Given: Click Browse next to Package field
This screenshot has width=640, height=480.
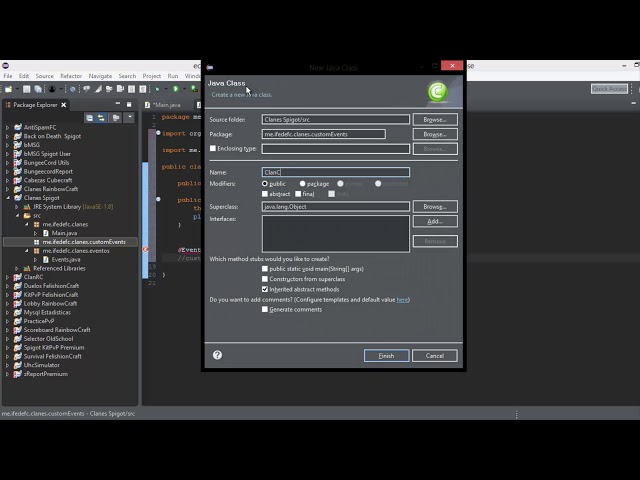Looking at the screenshot, I should [x=435, y=134].
